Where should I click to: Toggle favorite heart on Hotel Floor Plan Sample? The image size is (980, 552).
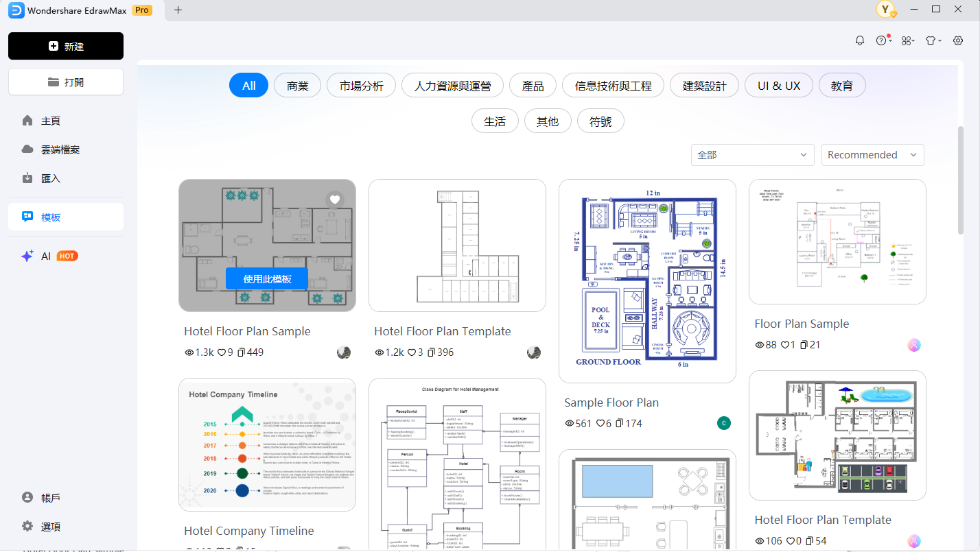(334, 200)
